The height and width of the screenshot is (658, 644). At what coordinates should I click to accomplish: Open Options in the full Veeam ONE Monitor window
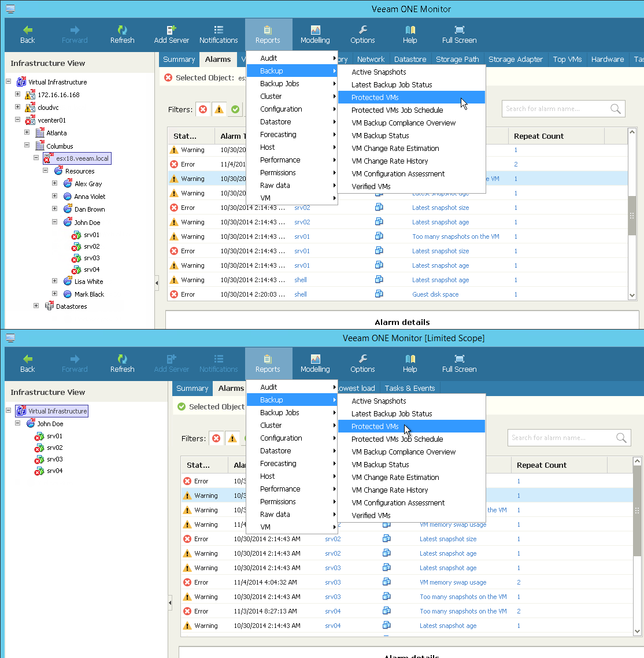[x=362, y=35]
